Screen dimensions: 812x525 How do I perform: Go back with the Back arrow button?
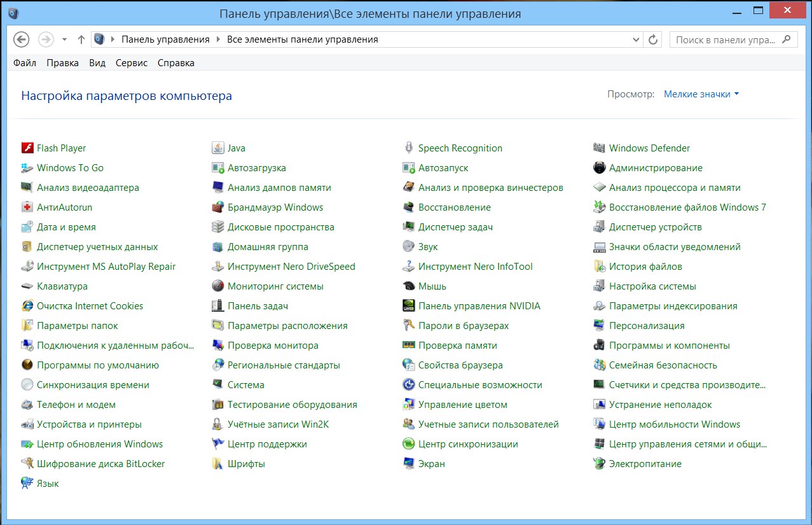[x=22, y=39]
